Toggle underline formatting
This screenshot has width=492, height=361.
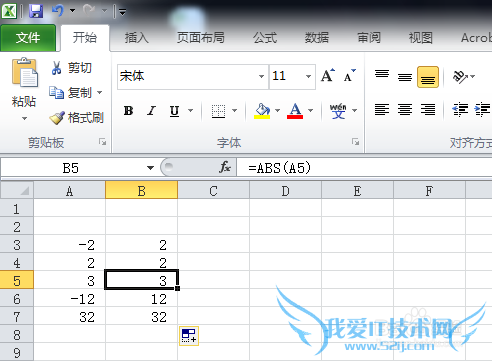point(174,111)
